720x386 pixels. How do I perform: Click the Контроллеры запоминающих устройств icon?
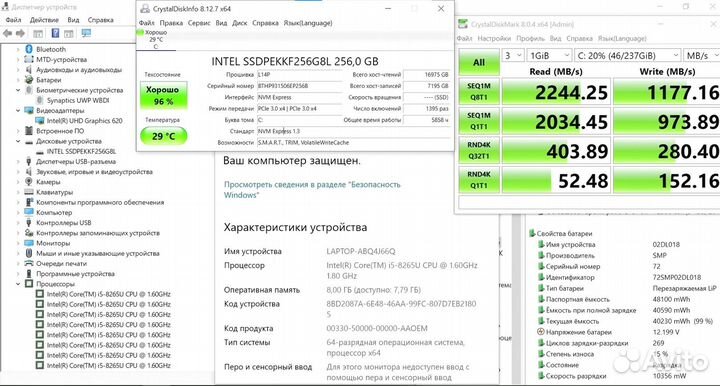coord(29,233)
